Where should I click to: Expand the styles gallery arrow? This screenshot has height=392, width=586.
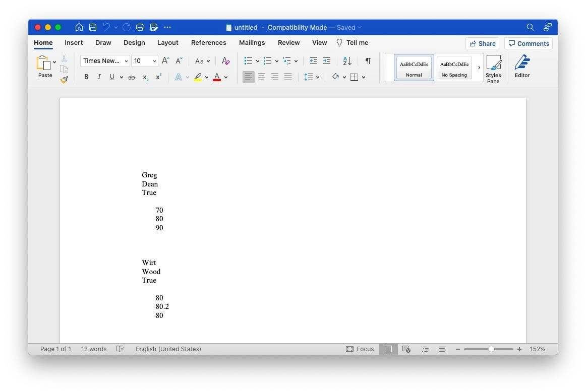(479, 68)
